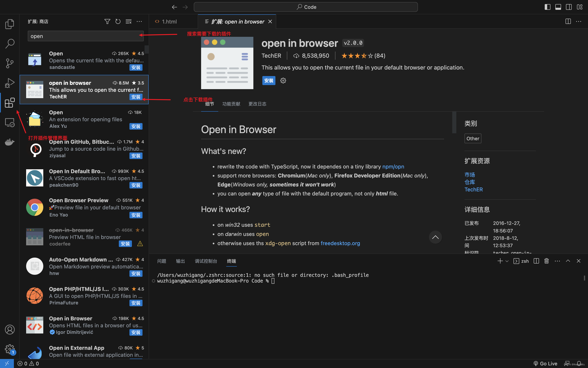
Task: Open Manage gear in activity bar
Action: [10, 349]
